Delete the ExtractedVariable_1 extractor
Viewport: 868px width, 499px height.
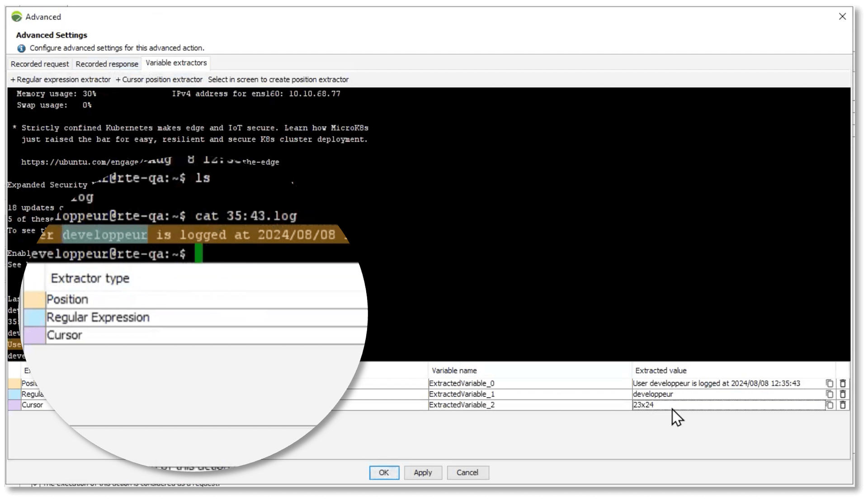coord(843,394)
